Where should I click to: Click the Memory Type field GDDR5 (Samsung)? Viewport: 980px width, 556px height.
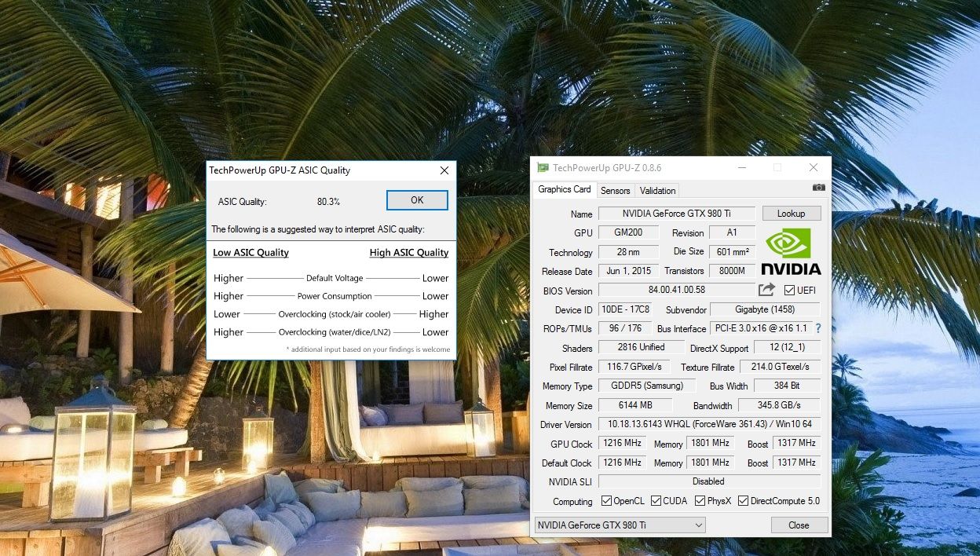(647, 386)
